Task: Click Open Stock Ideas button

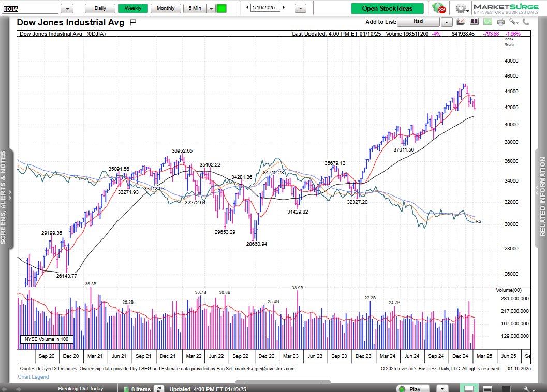Action: pyautogui.click(x=387, y=8)
